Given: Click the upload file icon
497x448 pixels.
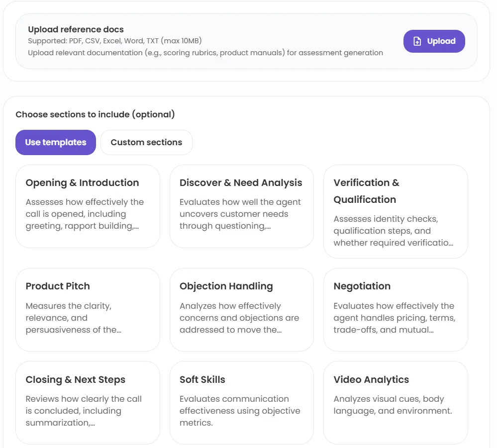Looking at the screenshot, I should click(417, 41).
